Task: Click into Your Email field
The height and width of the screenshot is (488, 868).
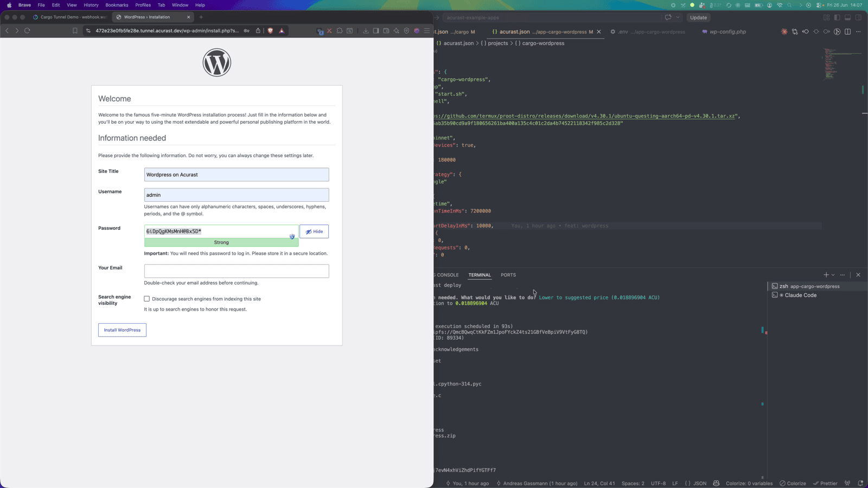Action: 237,271
